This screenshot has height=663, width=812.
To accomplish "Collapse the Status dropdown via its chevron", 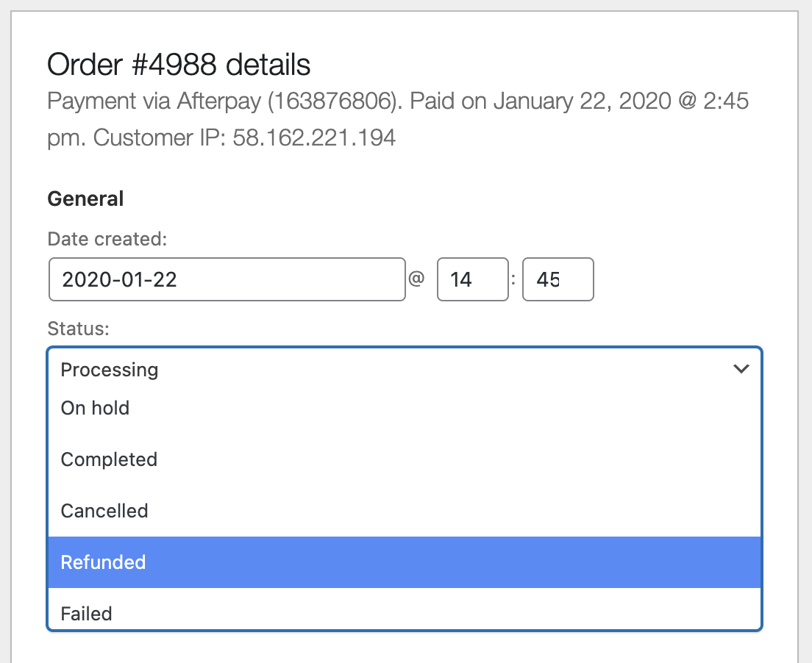I will tap(741, 369).
